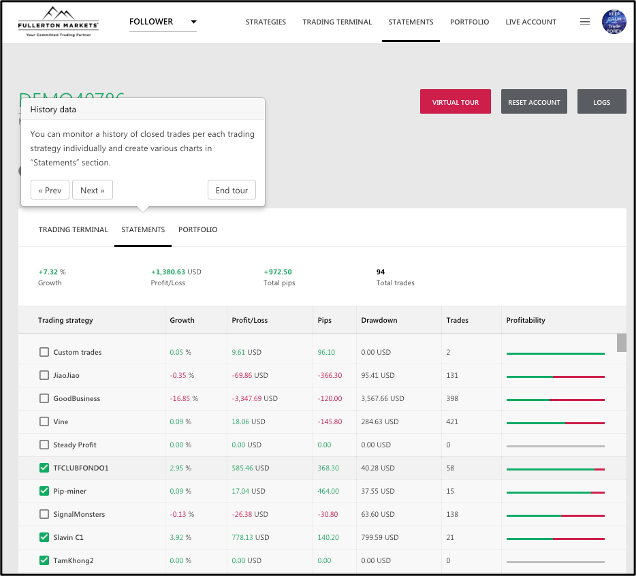Screen dimensions: 636x576
Task: Switch to the lower STATEMENTS tab
Action: click(143, 230)
